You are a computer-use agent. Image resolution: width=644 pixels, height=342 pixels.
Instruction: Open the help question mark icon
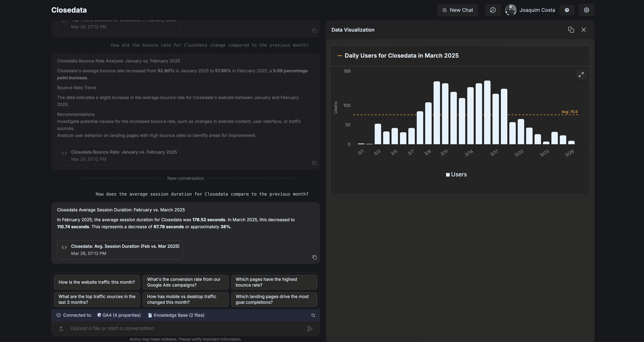[x=567, y=10]
